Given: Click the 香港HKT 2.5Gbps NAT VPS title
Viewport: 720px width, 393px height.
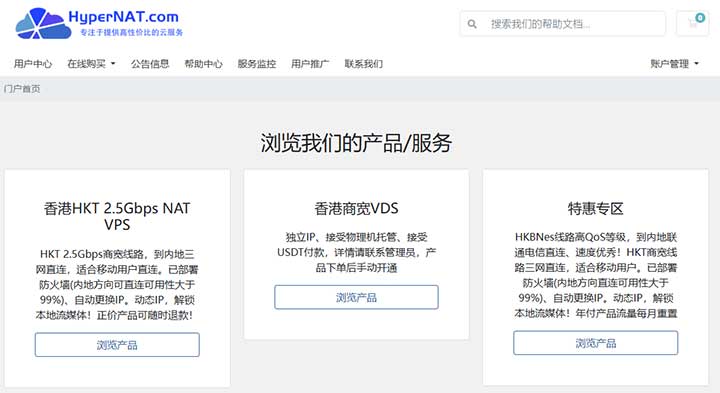Looking at the screenshot, I should pyautogui.click(x=117, y=216).
